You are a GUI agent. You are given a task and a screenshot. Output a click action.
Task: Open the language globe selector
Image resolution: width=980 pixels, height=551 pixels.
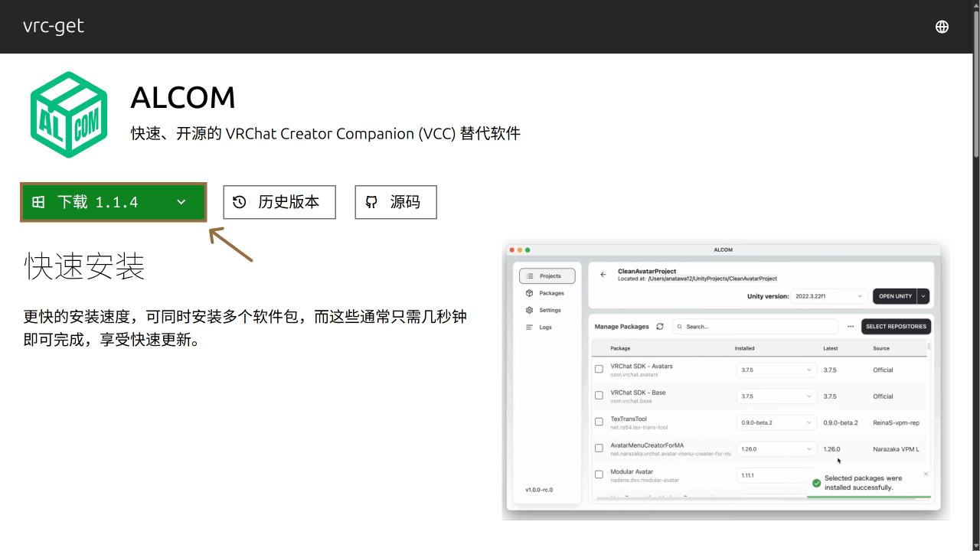(942, 27)
